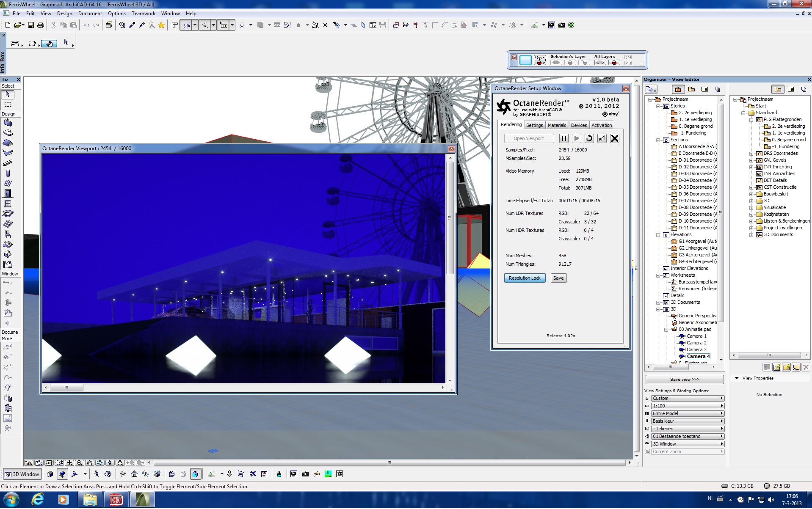Viewport: 812px width, 509px height.
Task: Open Windows Explorer folder from the taskbar
Action: 90,500
